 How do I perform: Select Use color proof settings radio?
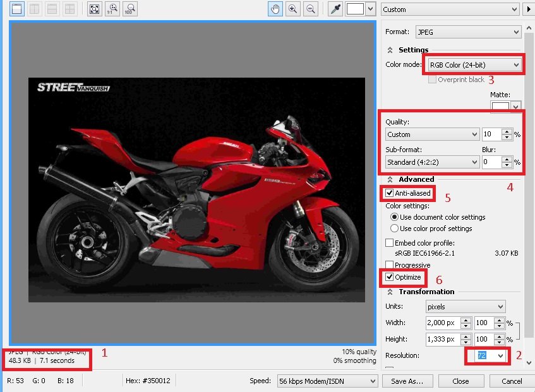(395, 229)
